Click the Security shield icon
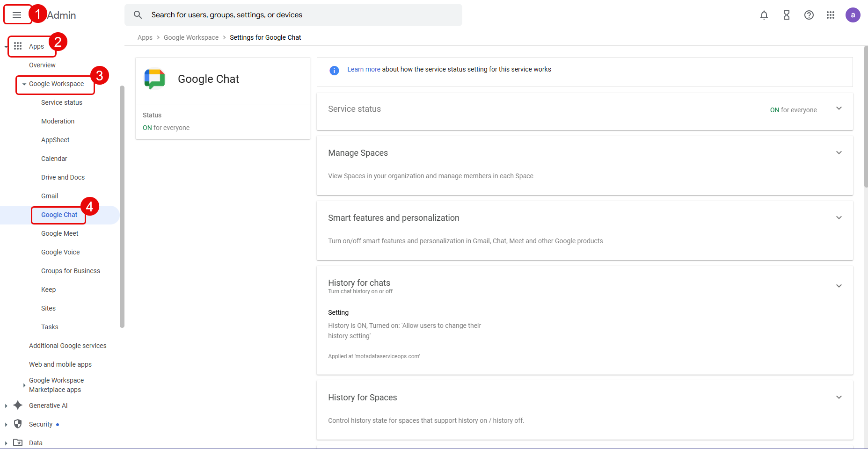Screen dimensions: 868x449 (x=18, y=424)
